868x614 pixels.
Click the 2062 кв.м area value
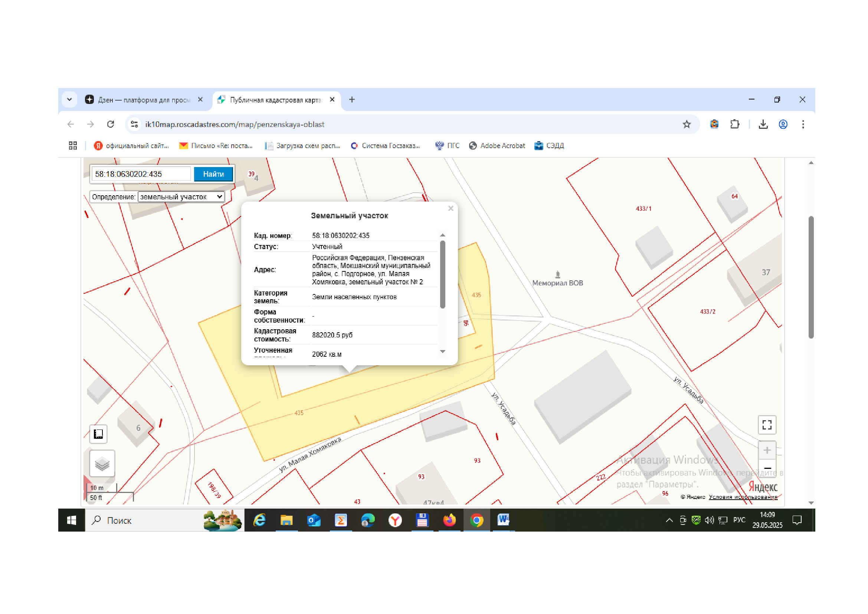[327, 355]
